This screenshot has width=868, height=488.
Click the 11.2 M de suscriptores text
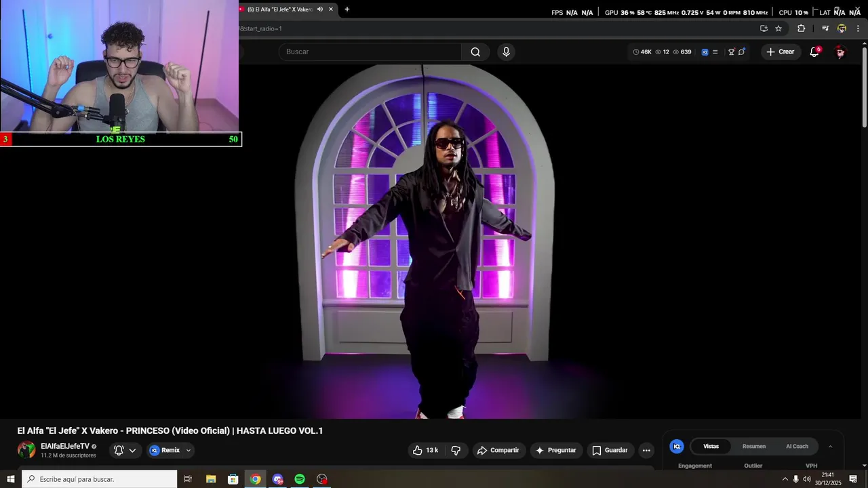click(68, 455)
